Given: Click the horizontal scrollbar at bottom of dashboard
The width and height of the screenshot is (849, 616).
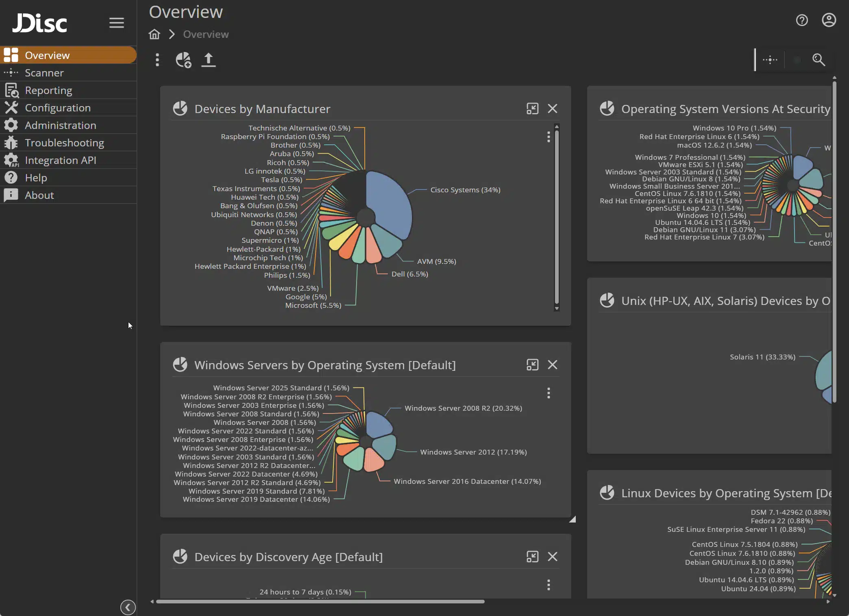Looking at the screenshot, I should pos(320,601).
